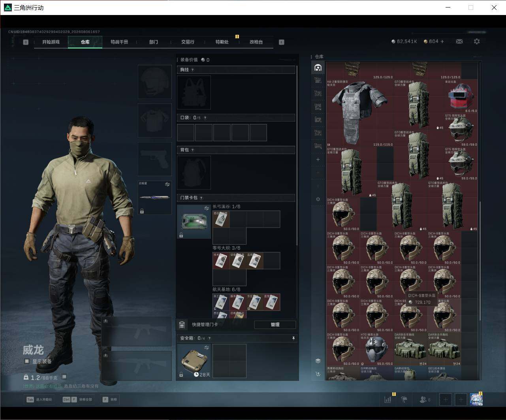Add a new warehouse page with plus
This screenshot has height=420, width=506.
point(318,160)
